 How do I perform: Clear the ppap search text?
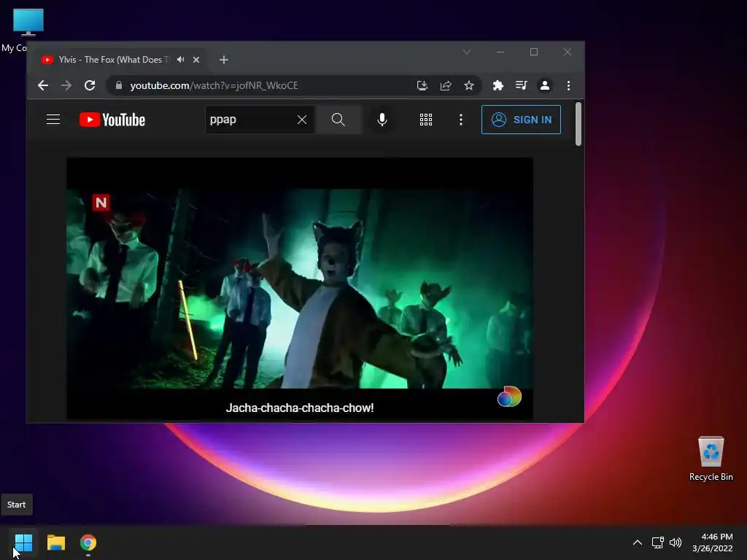pyautogui.click(x=302, y=120)
